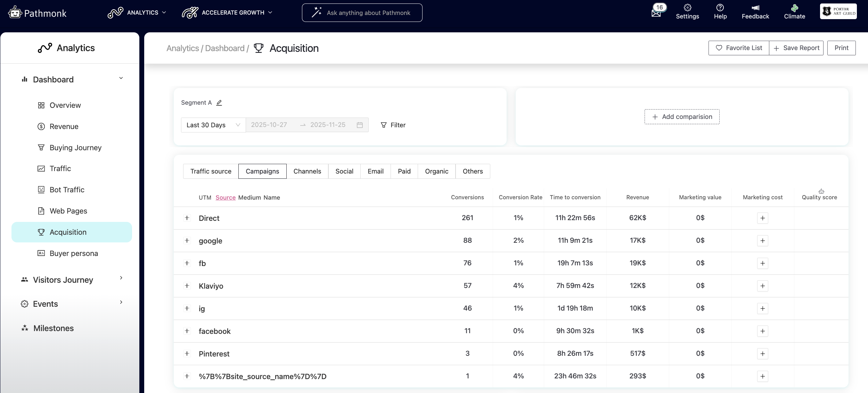Click the Pathmonk logo
868x393 pixels.
pos(37,13)
